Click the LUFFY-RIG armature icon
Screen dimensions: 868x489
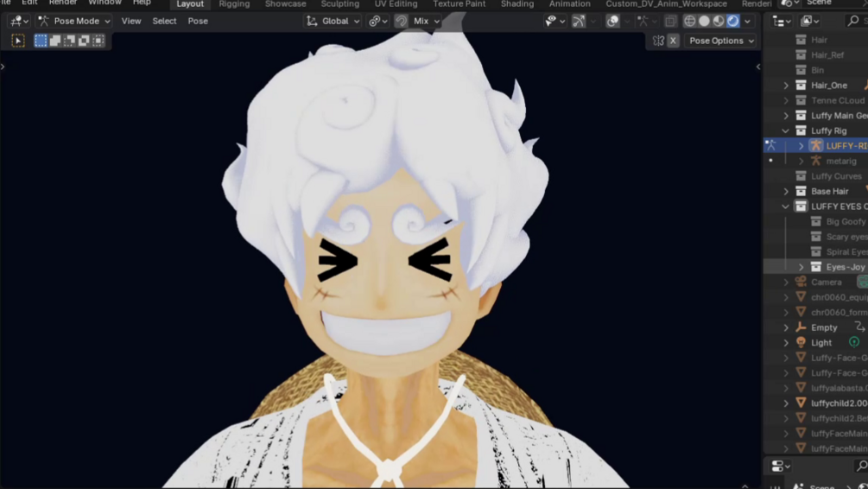click(x=816, y=146)
